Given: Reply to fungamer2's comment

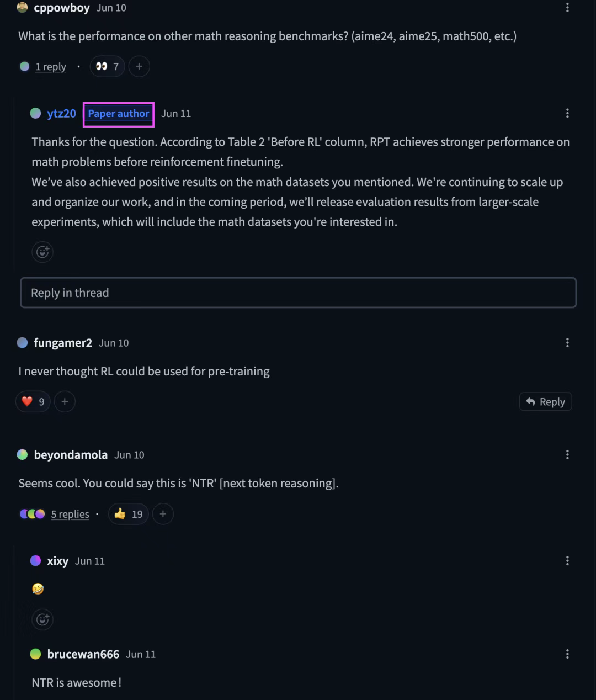Looking at the screenshot, I should (545, 401).
